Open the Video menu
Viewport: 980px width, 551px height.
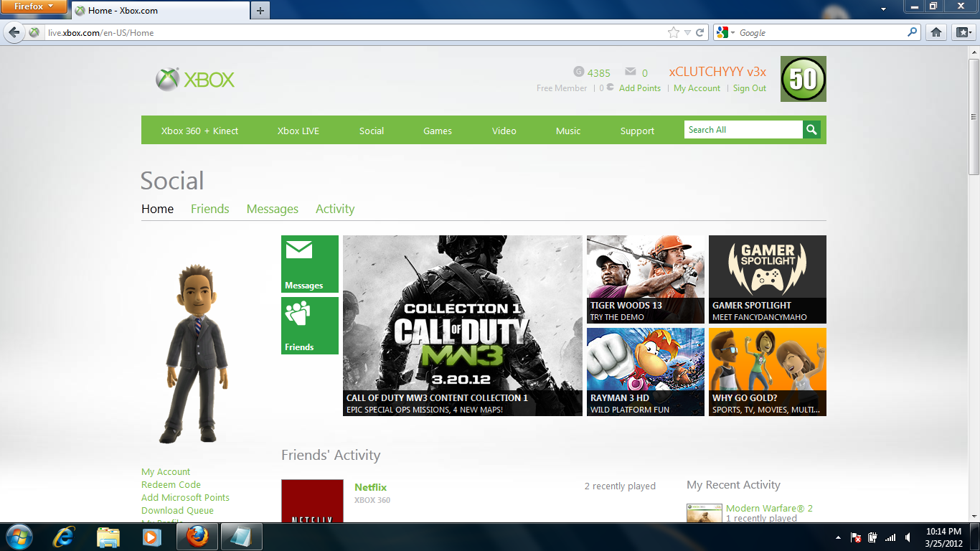[504, 131]
